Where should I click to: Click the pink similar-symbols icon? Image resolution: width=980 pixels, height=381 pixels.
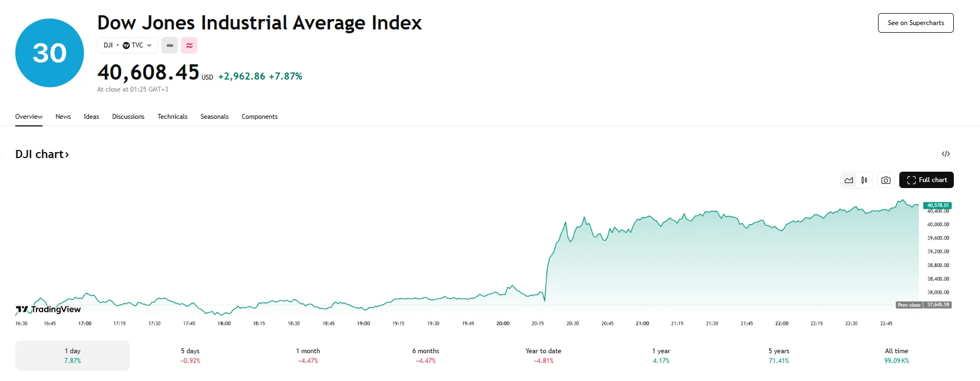click(189, 45)
